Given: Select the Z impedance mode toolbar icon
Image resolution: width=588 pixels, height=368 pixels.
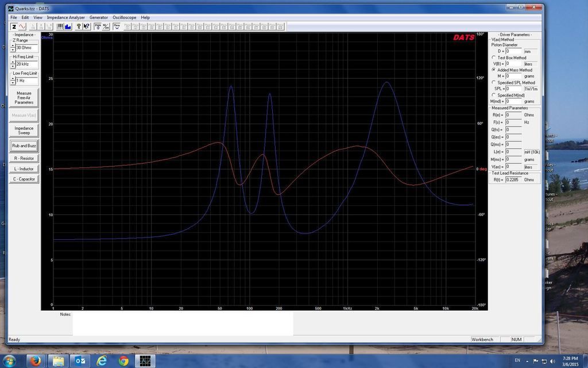Looking at the screenshot, I should (x=14, y=26).
